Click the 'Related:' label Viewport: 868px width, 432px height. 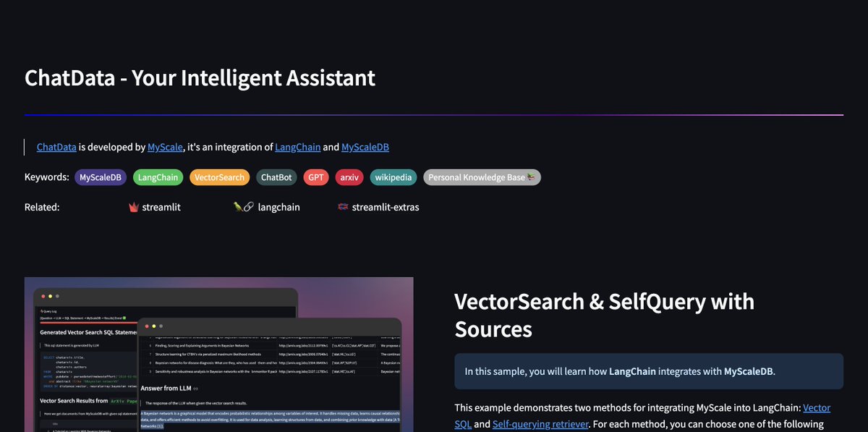[x=42, y=207]
